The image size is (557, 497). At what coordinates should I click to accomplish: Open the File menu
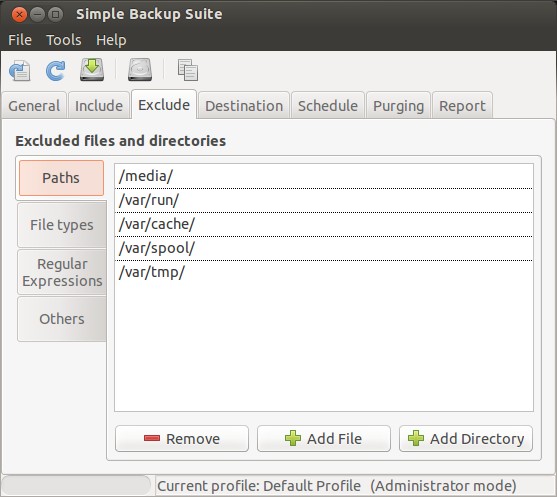click(x=20, y=40)
